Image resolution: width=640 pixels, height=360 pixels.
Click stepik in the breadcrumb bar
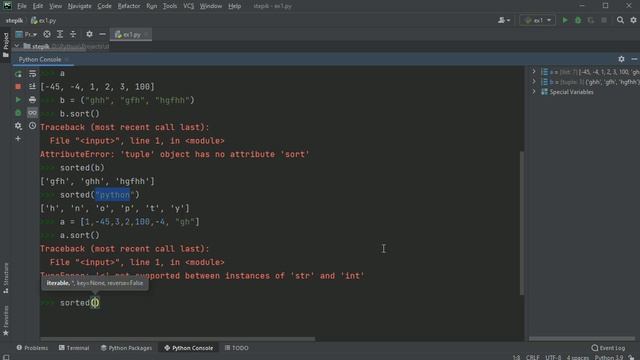click(14, 20)
